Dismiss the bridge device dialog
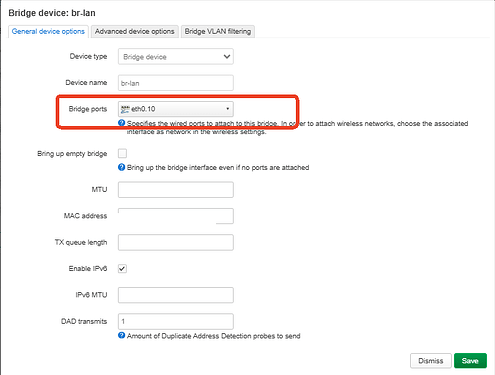This screenshot has width=495, height=375. tap(431, 361)
